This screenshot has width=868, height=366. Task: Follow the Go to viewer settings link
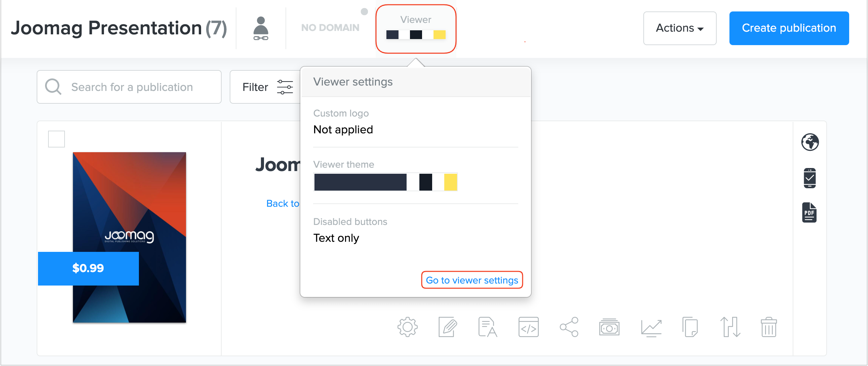point(471,280)
